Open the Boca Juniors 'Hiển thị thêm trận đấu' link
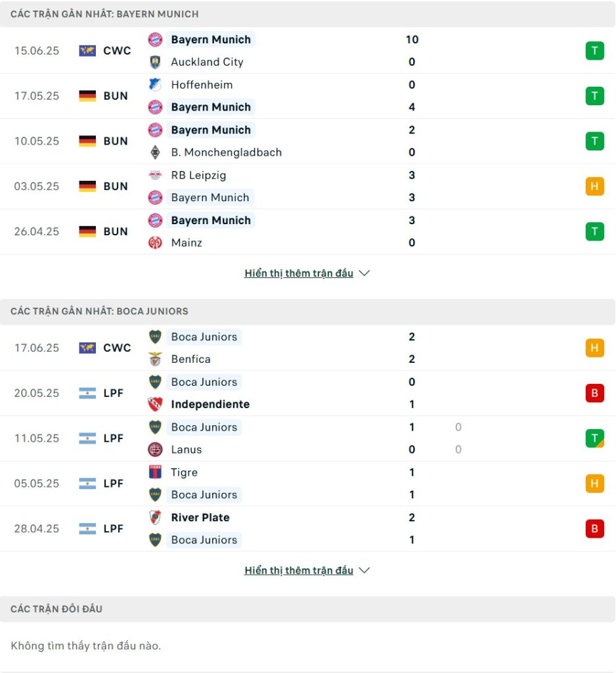616x673 pixels. [299, 570]
